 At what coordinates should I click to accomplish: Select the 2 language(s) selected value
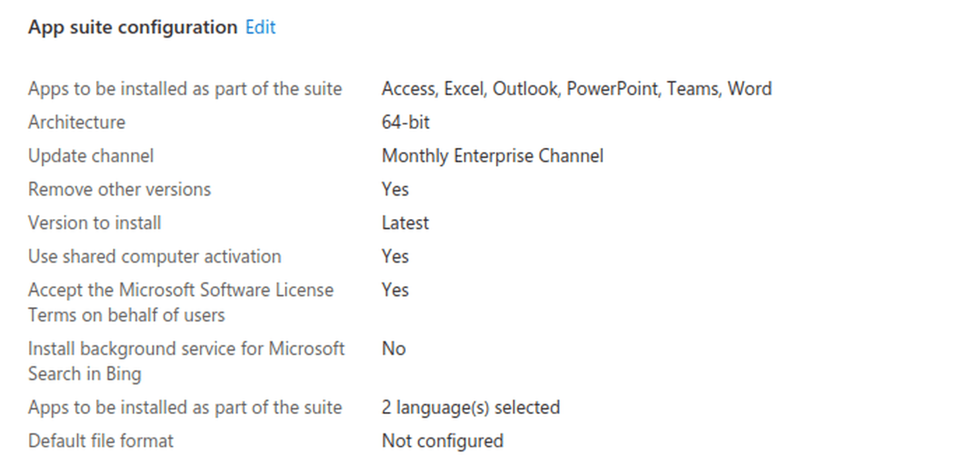pyautogui.click(x=471, y=407)
